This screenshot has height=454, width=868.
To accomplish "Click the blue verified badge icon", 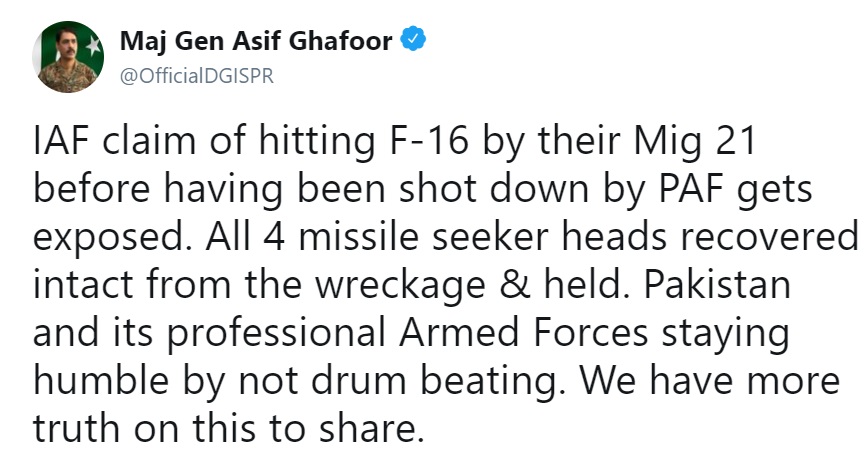I will (413, 39).
